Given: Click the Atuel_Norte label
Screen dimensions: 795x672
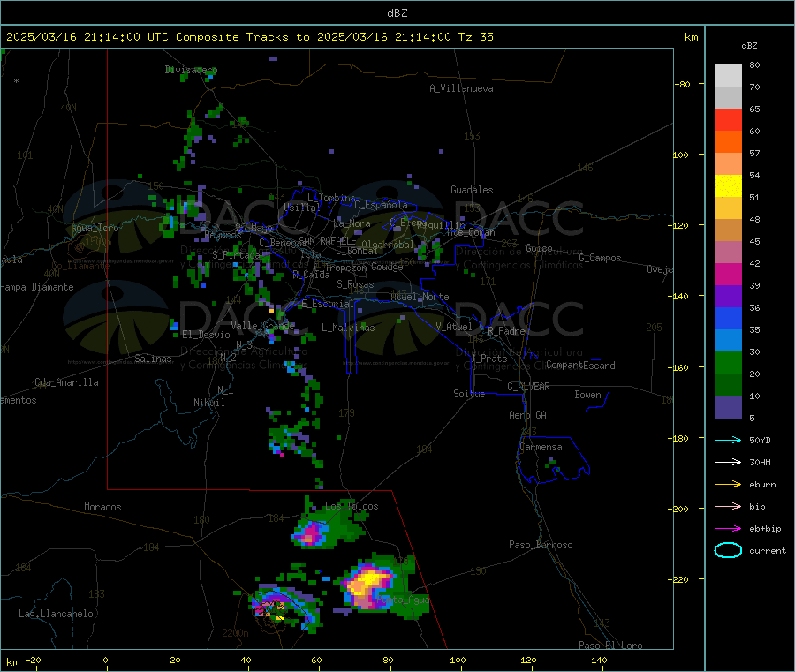Looking at the screenshot, I should pyautogui.click(x=420, y=297).
